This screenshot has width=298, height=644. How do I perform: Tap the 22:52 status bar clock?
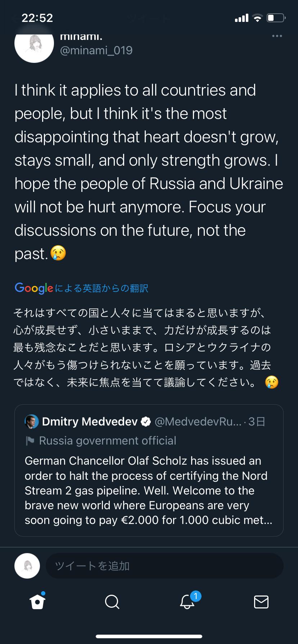[x=37, y=18]
